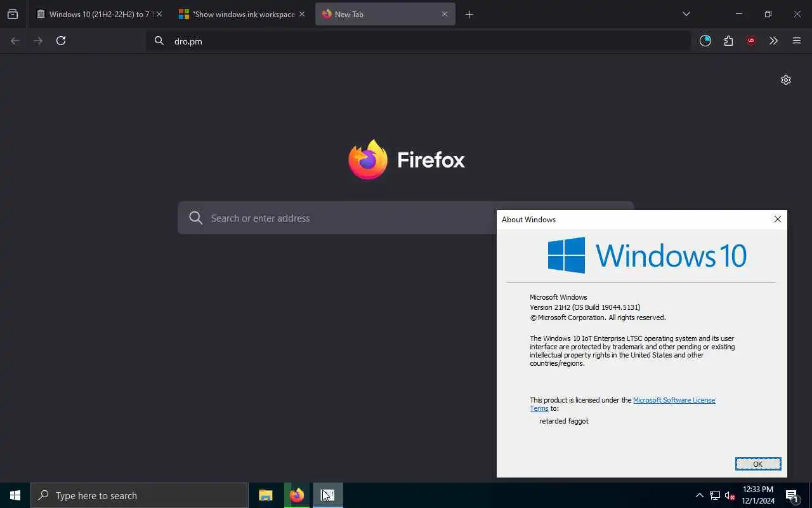
Task: Go back one page
Action: (x=15, y=41)
